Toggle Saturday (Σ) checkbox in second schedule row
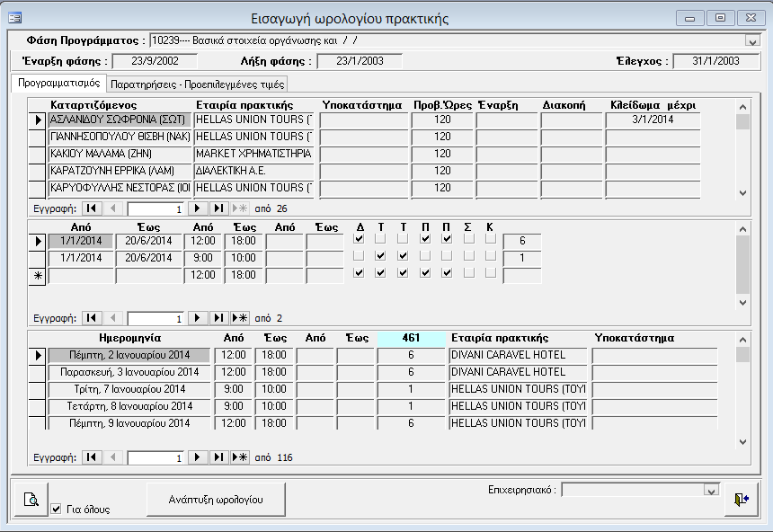Viewport: 773px width, 532px height. 468,258
